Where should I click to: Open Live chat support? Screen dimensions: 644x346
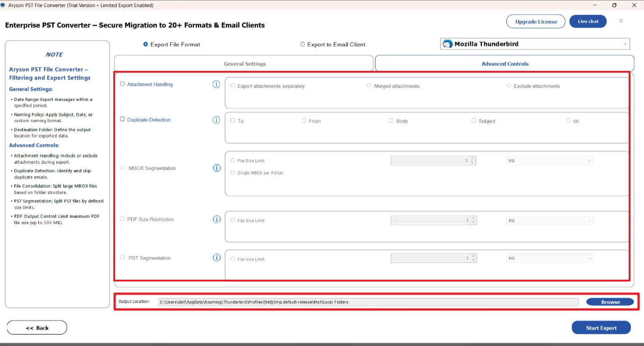[x=588, y=21]
